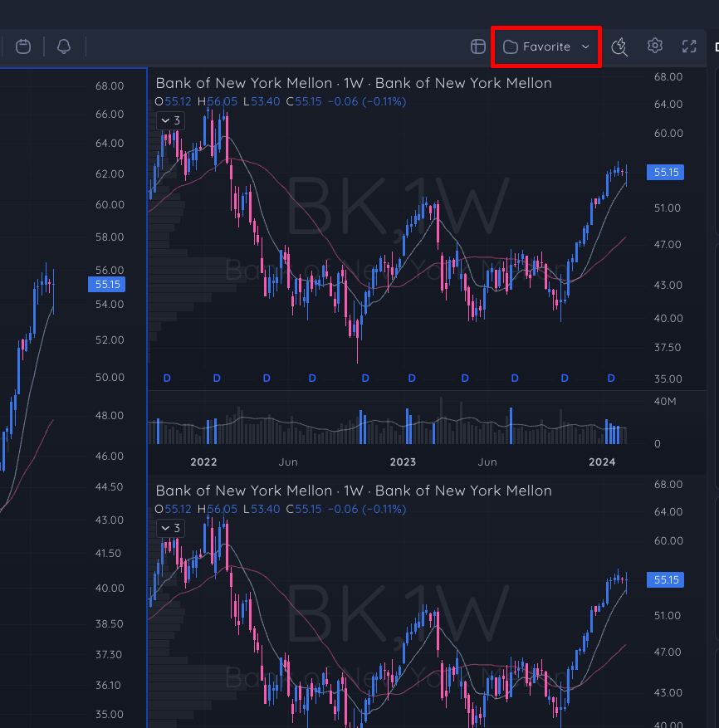Image resolution: width=719 pixels, height=728 pixels.
Task: Open the calendar icon in the top toolbar
Action: [23, 46]
